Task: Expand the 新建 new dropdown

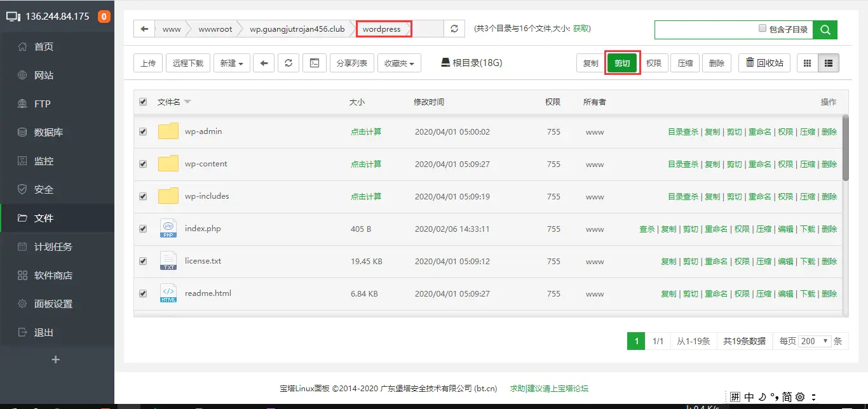Action: (232, 63)
